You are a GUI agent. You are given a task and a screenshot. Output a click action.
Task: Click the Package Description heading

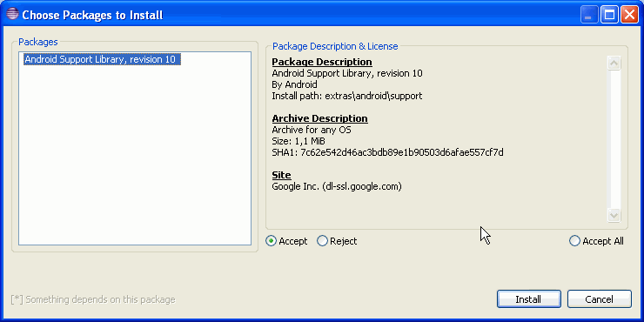[322, 62]
